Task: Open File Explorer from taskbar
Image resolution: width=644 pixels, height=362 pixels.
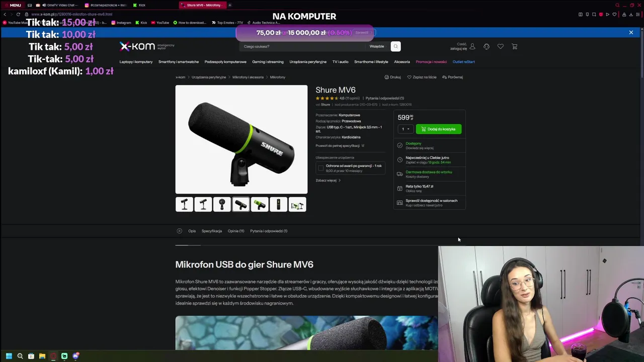Action: coord(42,356)
